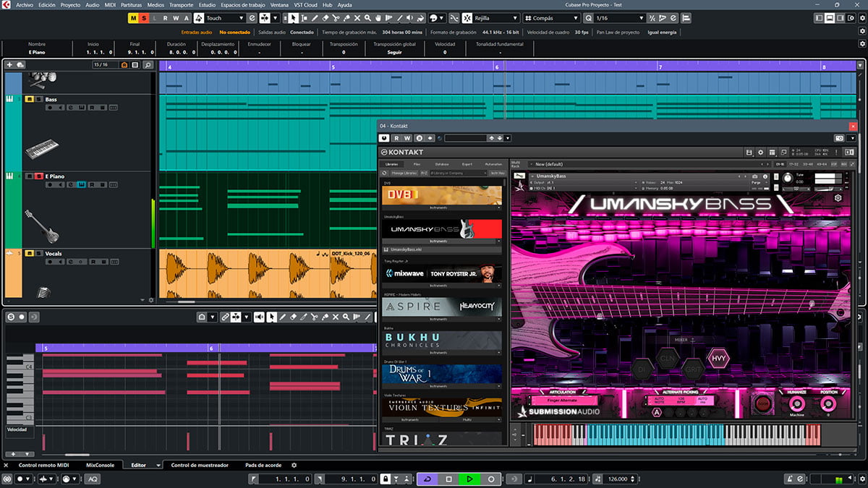Open the Kontakt Files tab
This screenshot has height=488, width=868.
(x=417, y=165)
